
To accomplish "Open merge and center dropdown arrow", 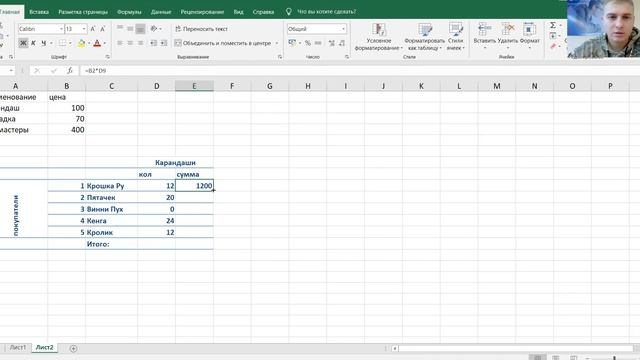I will click(276, 43).
